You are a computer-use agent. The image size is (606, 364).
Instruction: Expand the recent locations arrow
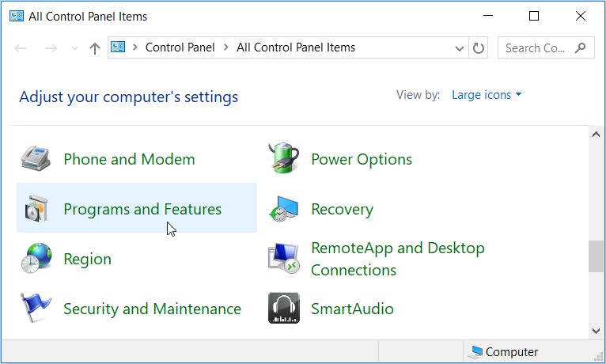(x=74, y=48)
